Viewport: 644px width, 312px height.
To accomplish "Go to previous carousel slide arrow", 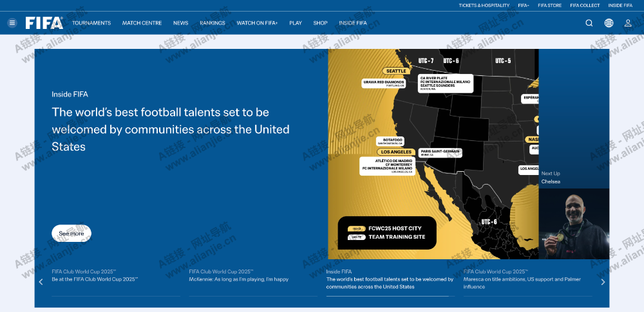I will (x=41, y=282).
